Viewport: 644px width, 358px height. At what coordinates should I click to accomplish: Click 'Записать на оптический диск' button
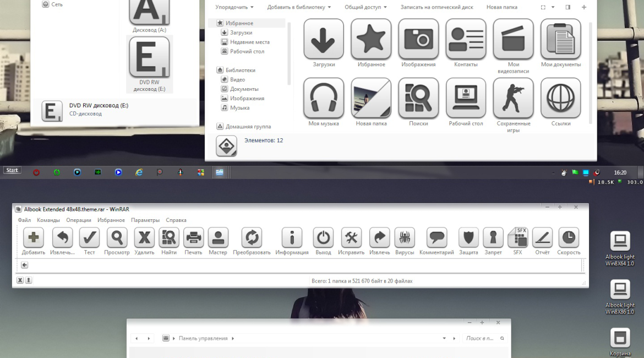(436, 7)
